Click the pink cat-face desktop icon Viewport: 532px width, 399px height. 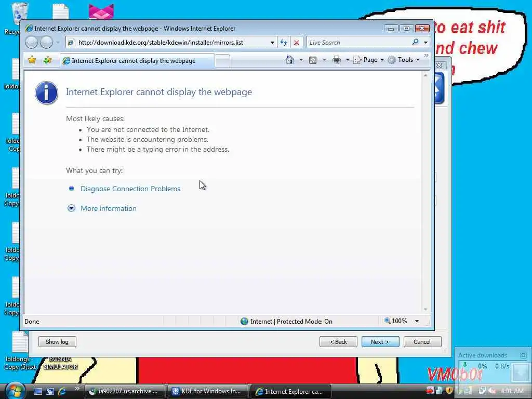coord(101,11)
